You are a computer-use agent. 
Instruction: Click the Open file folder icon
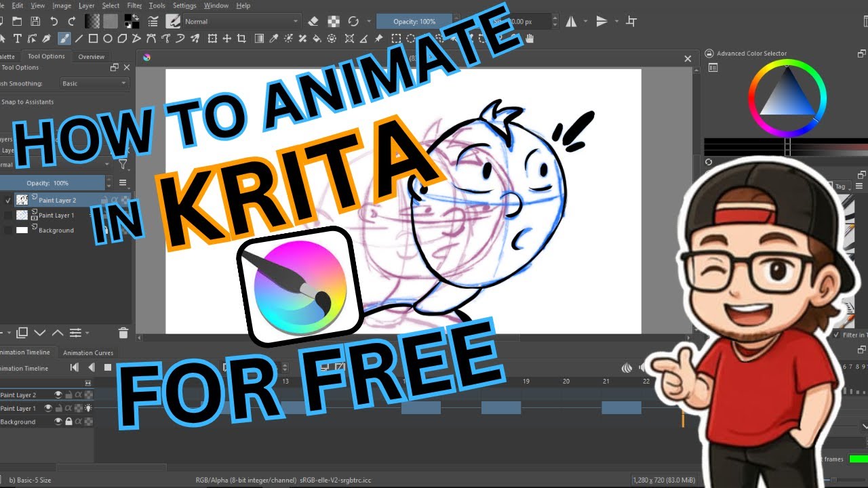click(x=17, y=22)
